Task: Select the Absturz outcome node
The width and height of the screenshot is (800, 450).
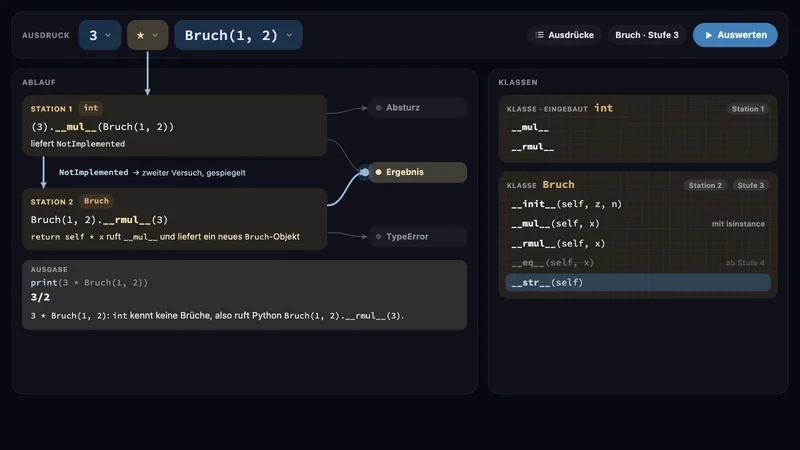Action: (x=417, y=108)
